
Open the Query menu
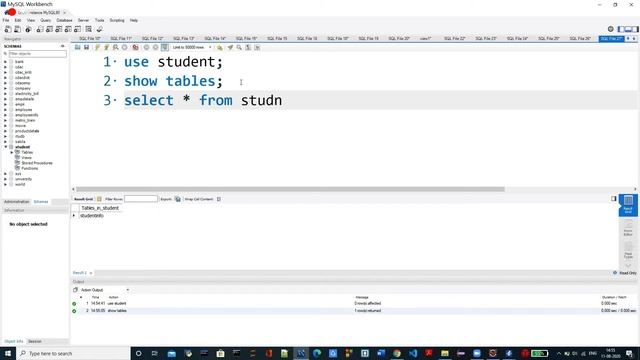tap(46, 20)
